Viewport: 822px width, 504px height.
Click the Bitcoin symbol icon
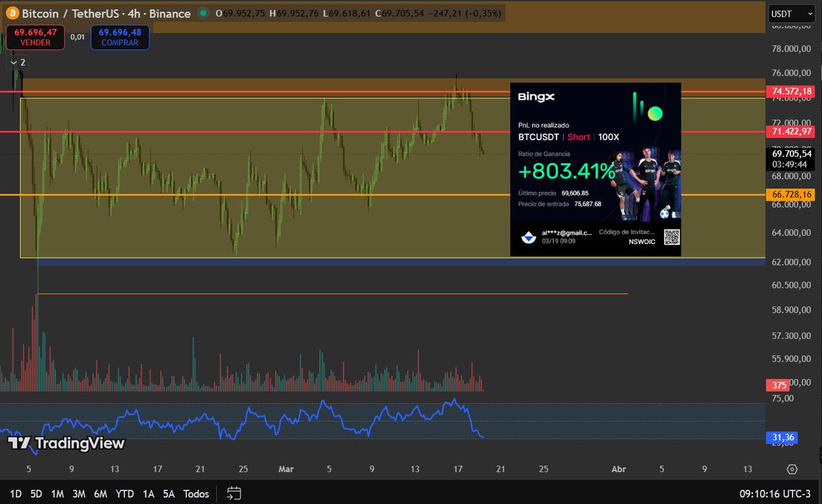[x=12, y=13]
